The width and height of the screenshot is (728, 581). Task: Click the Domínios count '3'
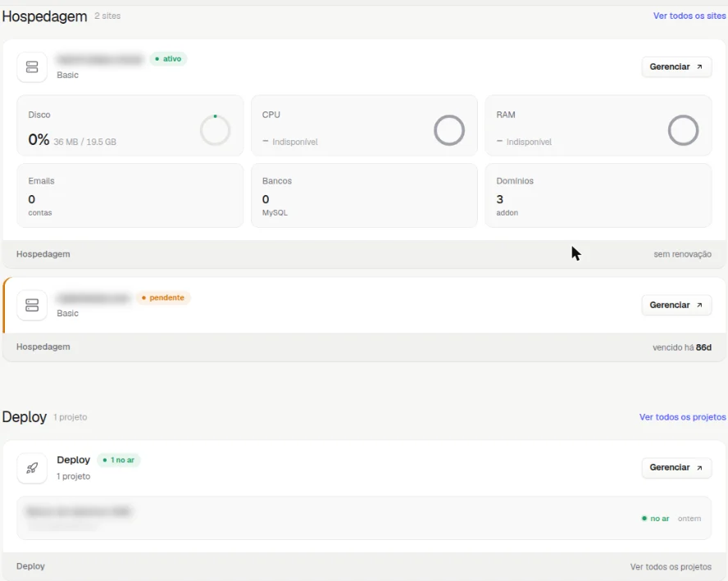(499, 199)
